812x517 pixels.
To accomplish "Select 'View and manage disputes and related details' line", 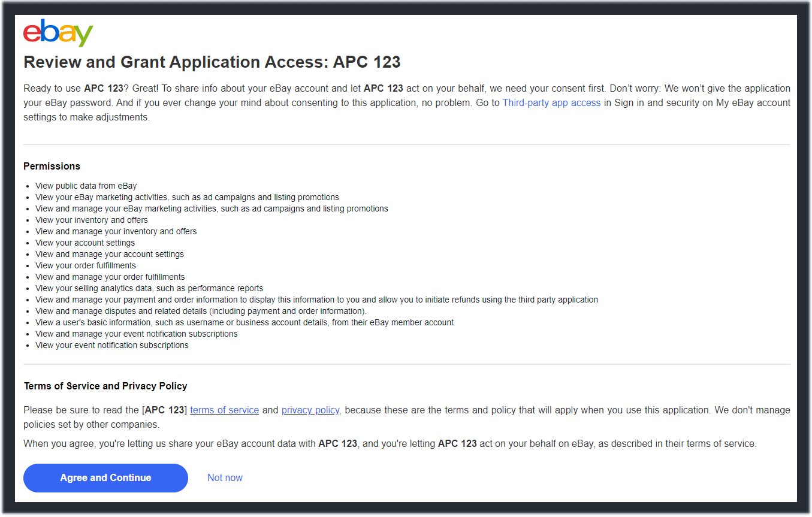I will point(201,312).
